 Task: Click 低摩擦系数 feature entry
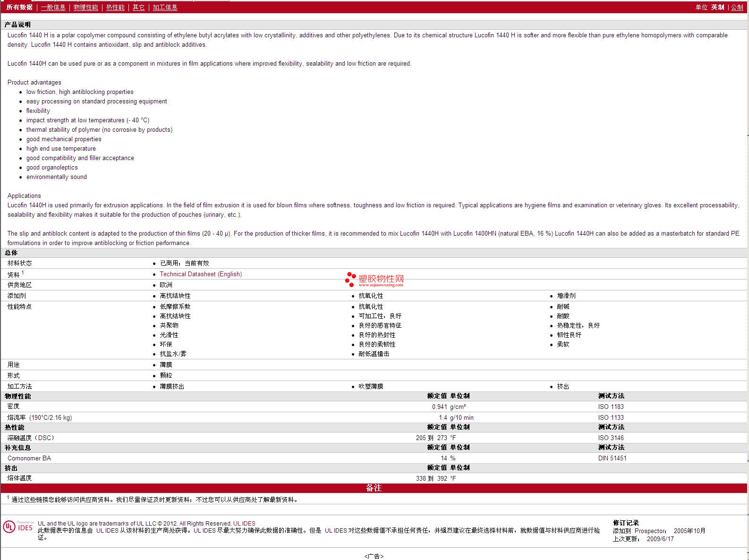(175, 306)
